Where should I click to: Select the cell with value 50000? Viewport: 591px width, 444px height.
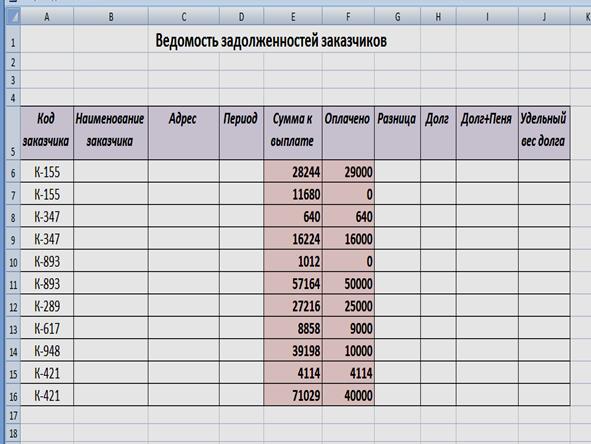point(348,283)
